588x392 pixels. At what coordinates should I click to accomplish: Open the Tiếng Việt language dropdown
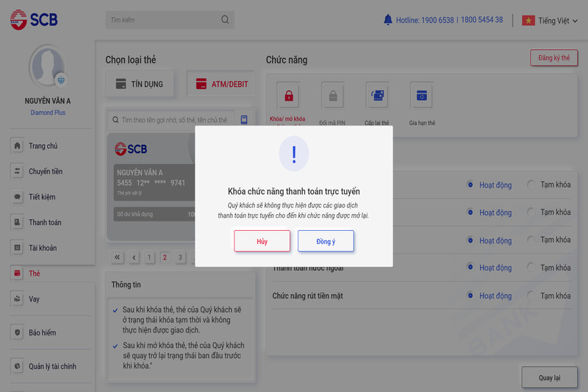(557, 21)
